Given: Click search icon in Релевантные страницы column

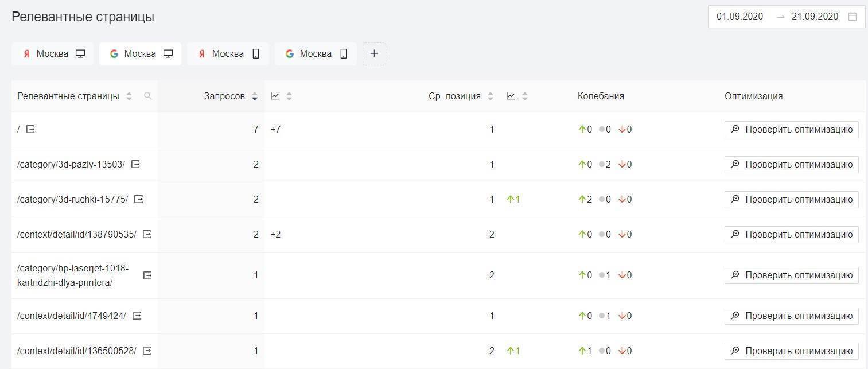Looking at the screenshot, I should (148, 96).
